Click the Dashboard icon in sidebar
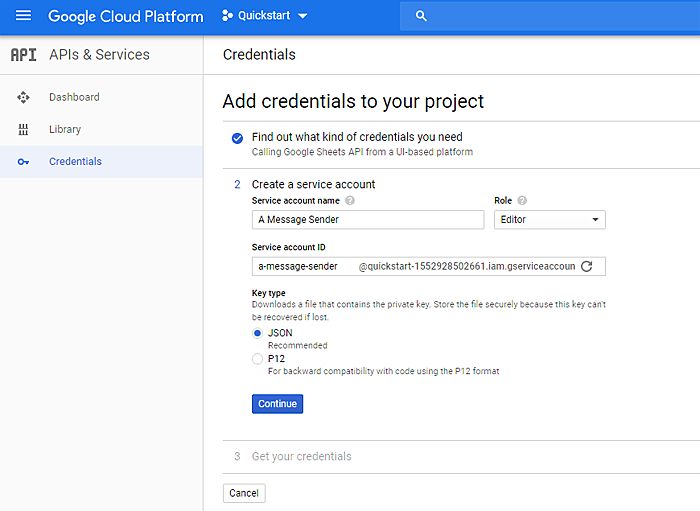The width and height of the screenshot is (700, 511). pyautogui.click(x=24, y=97)
